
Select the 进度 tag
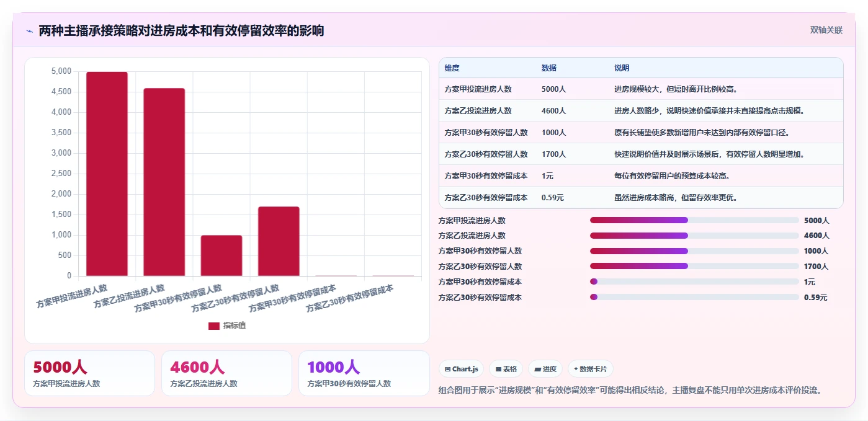(545, 369)
